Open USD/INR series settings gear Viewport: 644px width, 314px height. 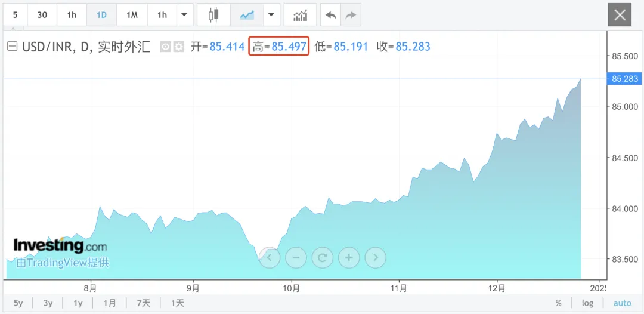coord(179,47)
